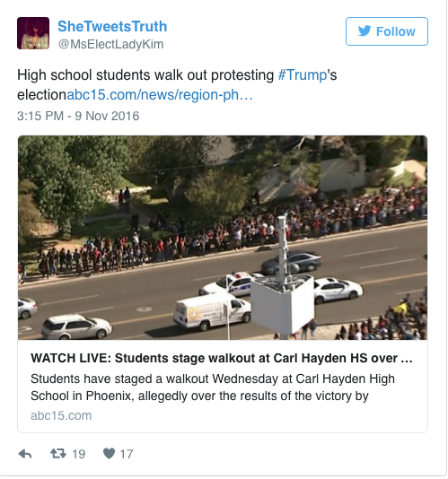Open the abc15.com/news/region-ph… link
The image size is (448, 479).
point(160,95)
